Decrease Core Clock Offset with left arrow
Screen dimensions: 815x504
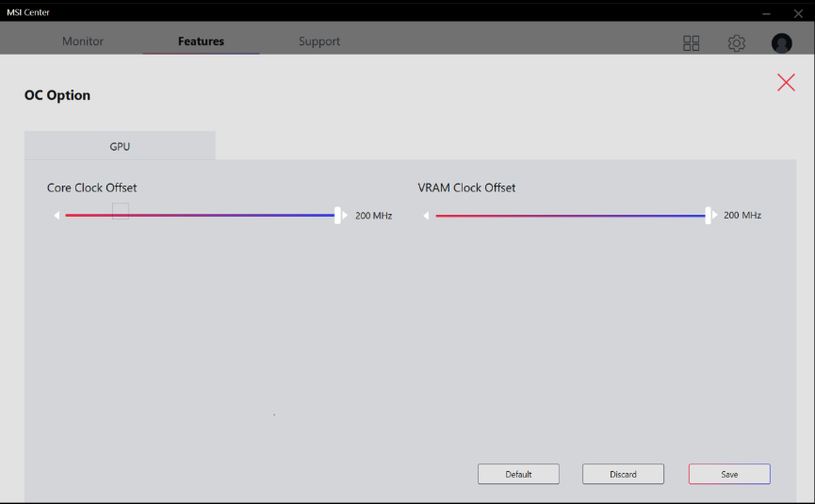tap(57, 216)
